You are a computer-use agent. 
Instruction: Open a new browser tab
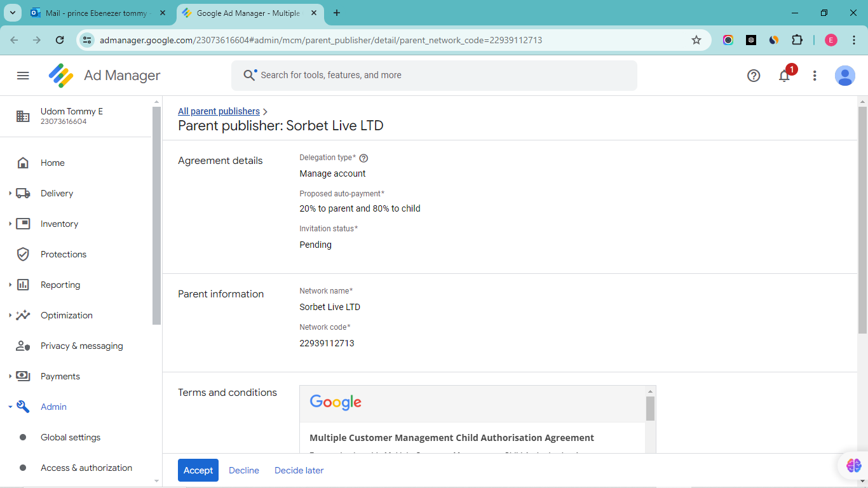[337, 13]
